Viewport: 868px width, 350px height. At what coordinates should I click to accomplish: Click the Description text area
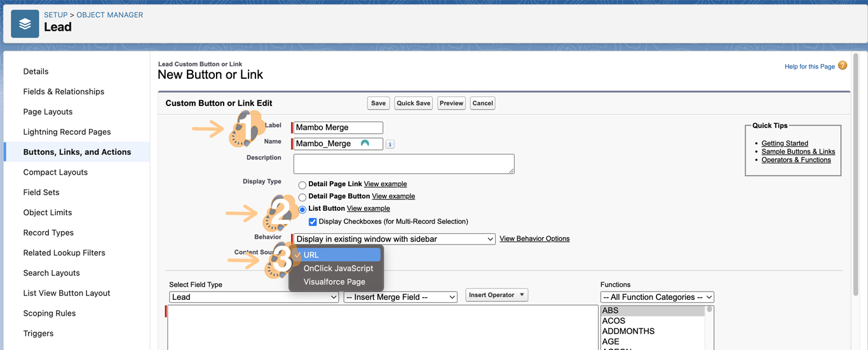pos(403,164)
